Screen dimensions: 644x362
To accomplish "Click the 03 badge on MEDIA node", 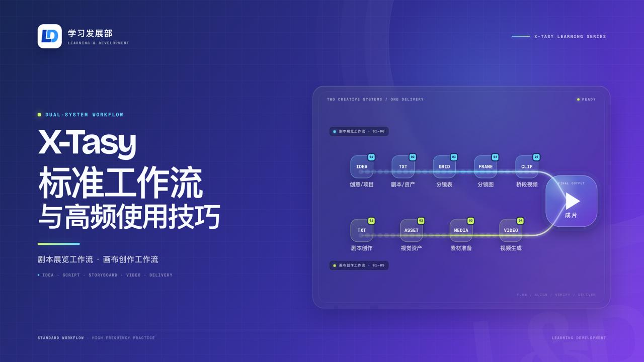I will (470, 221).
